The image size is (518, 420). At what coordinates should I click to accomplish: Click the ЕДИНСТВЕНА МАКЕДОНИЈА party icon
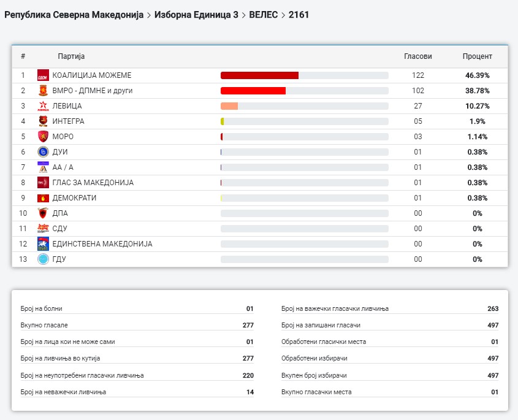(43, 244)
